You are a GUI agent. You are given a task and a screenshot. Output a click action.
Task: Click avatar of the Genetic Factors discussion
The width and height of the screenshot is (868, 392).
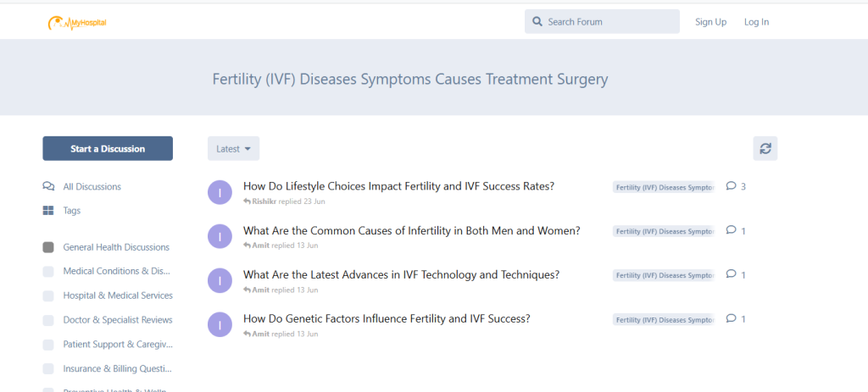coord(220,324)
